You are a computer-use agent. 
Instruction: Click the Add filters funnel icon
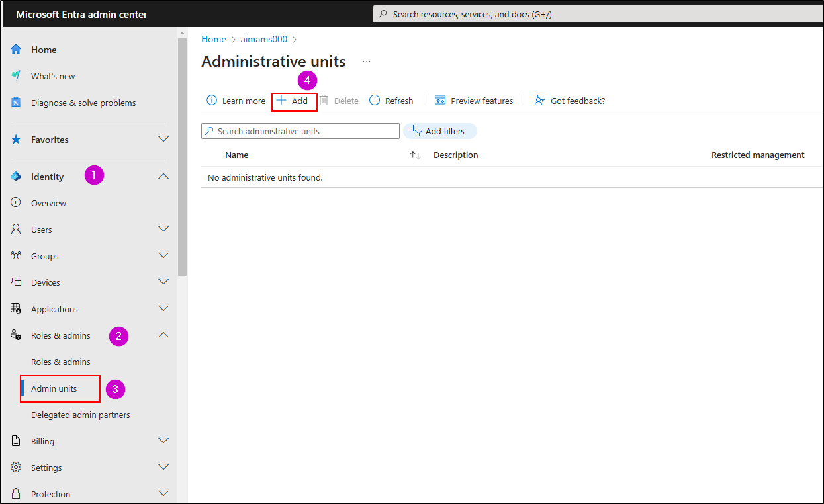416,130
